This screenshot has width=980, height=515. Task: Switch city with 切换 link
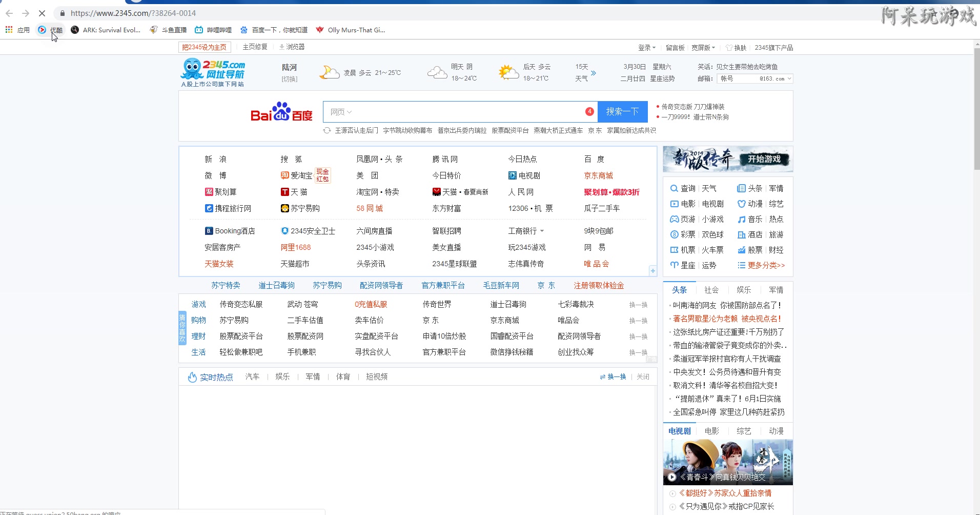pos(289,79)
